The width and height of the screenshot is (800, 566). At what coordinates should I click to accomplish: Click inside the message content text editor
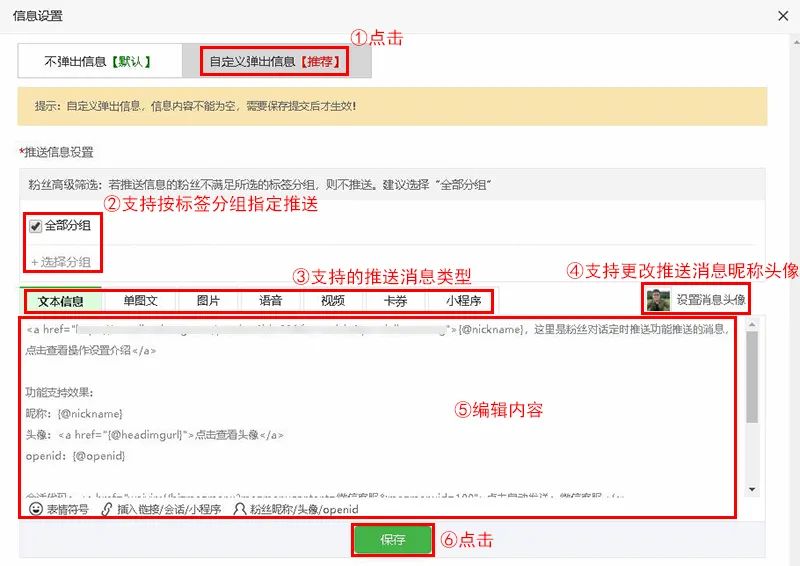pyautogui.click(x=378, y=408)
